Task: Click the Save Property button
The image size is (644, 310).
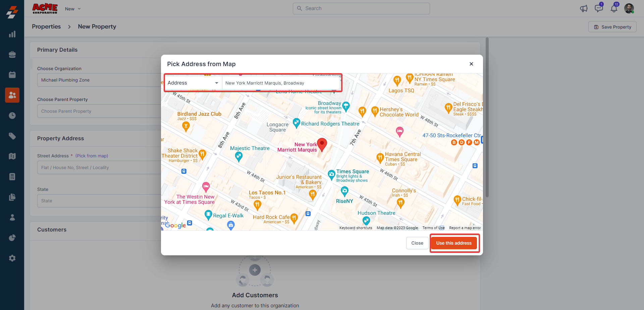Action: click(612, 27)
